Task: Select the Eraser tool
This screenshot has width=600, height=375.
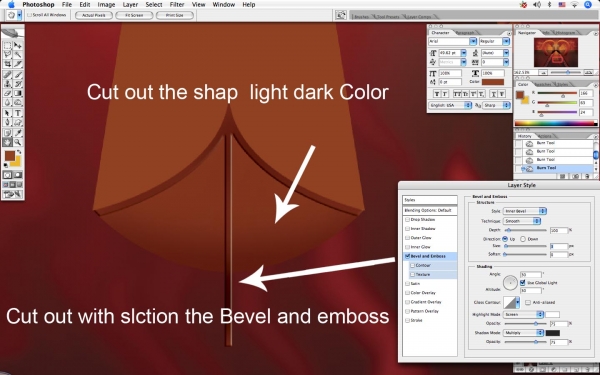Action: coord(7,93)
